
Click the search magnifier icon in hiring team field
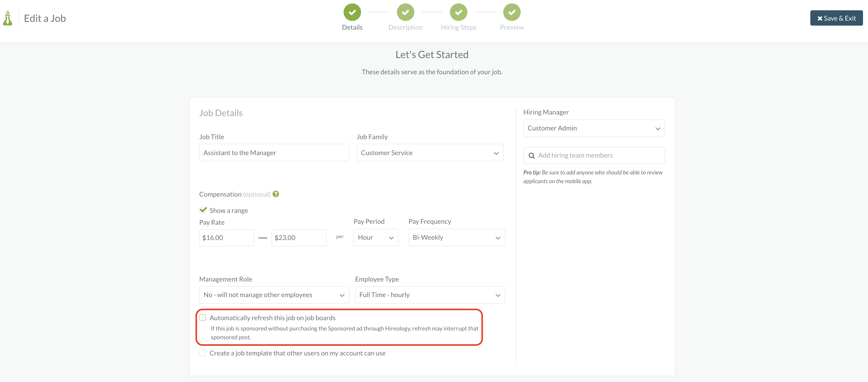tap(532, 155)
